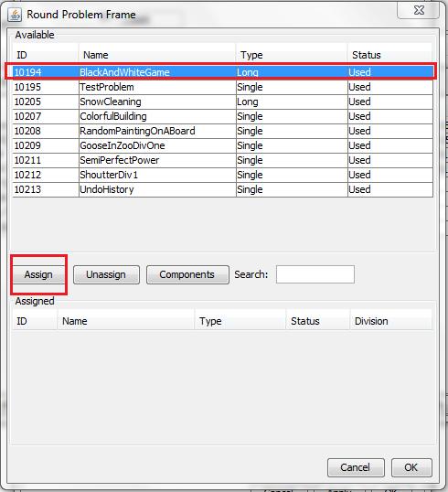
Task: Click the Unassign button
Action: [106, 274]
